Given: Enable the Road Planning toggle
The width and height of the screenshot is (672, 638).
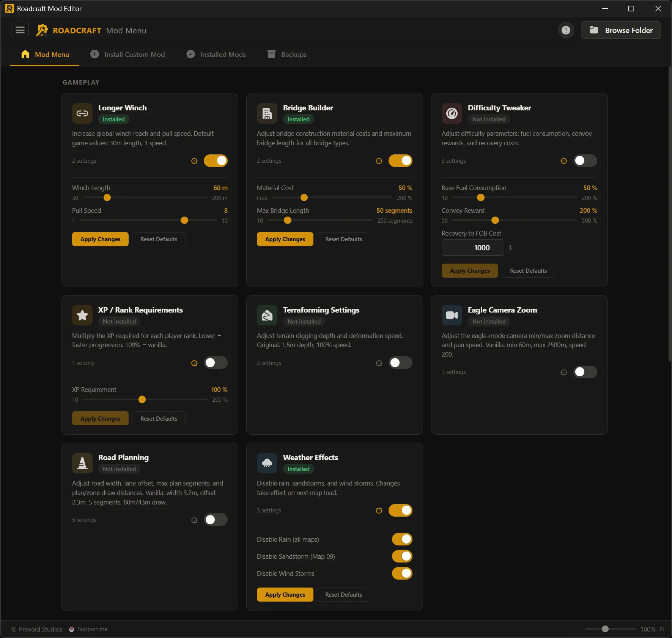Looking at the screenshot, I should point(216,520).
